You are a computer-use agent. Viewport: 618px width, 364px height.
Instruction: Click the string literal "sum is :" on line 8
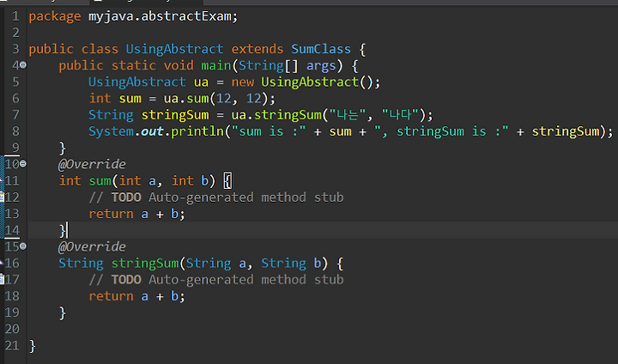[x=269, y=131]
